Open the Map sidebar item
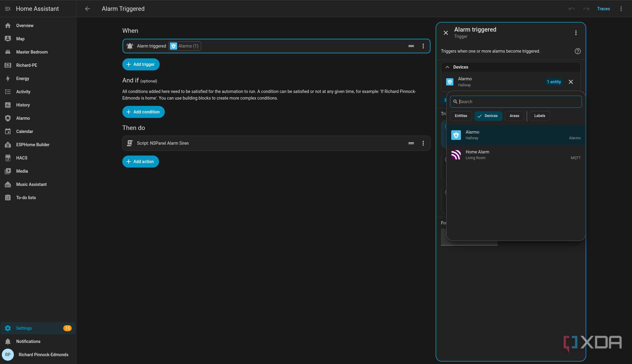 38,39
